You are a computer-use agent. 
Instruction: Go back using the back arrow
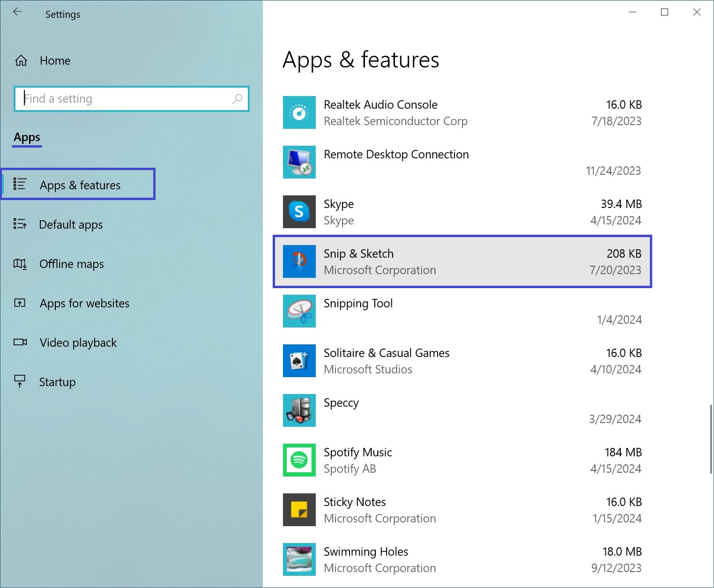tap(17, 13)
